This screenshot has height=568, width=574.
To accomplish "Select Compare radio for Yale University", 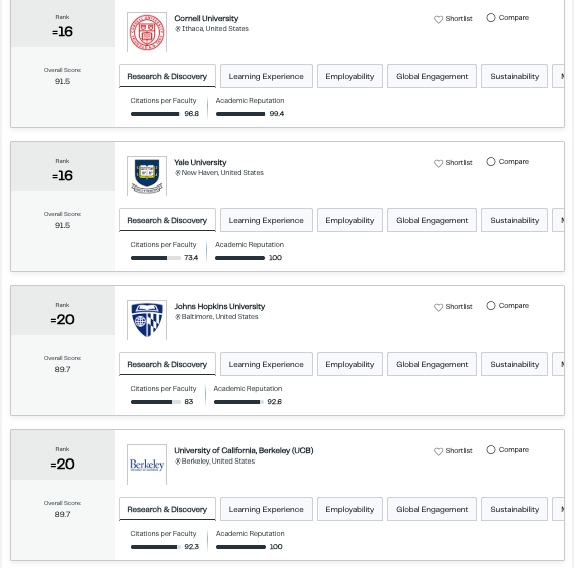I will click(x=491, y=161).
